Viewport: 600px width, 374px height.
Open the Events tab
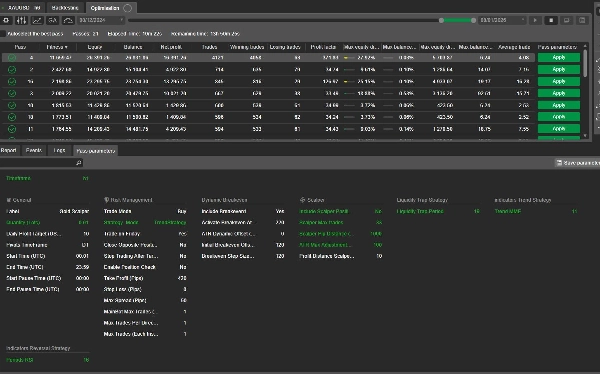pyautogui.click(x=33, y=150)
